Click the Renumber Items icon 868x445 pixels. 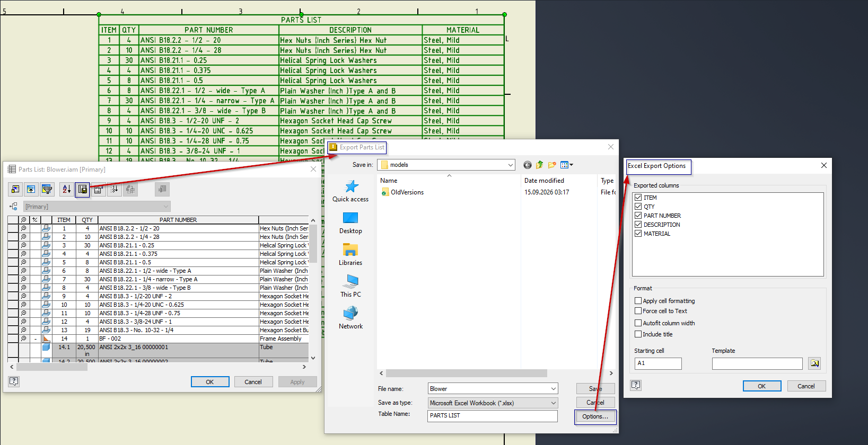tap(114, 189)
